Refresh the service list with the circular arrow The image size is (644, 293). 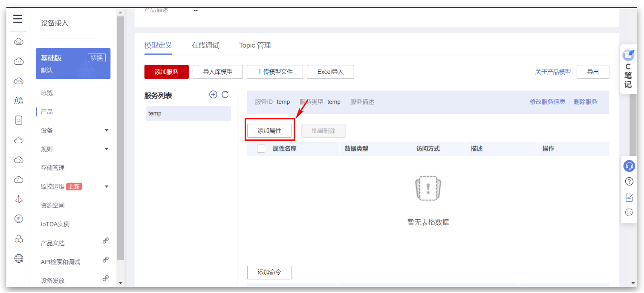[225, 95]
